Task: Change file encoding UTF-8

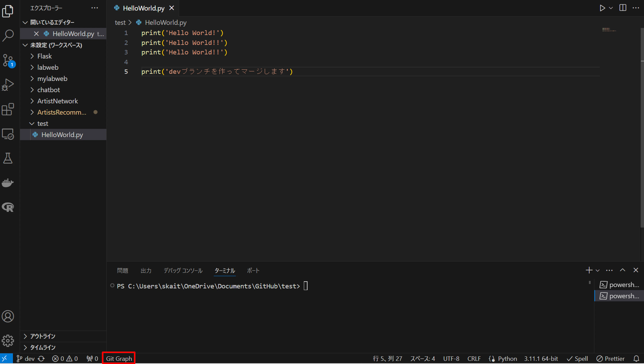Action: [451, 359]
